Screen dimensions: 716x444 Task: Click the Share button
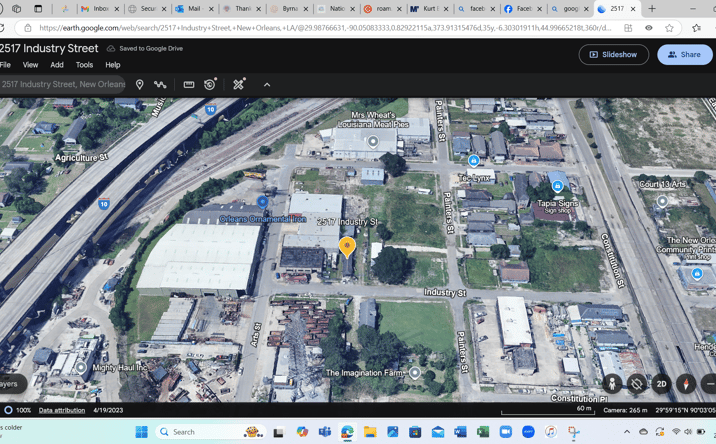coord(684,54)
